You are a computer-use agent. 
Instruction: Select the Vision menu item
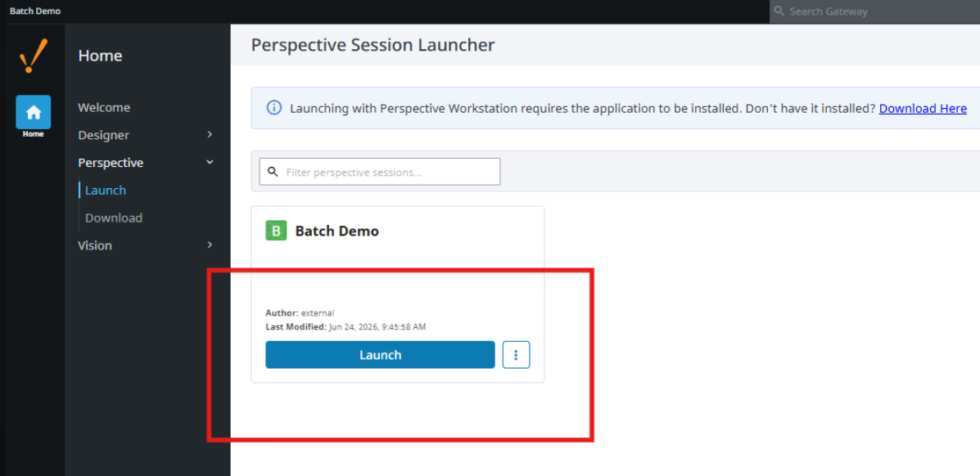point(95,245)
